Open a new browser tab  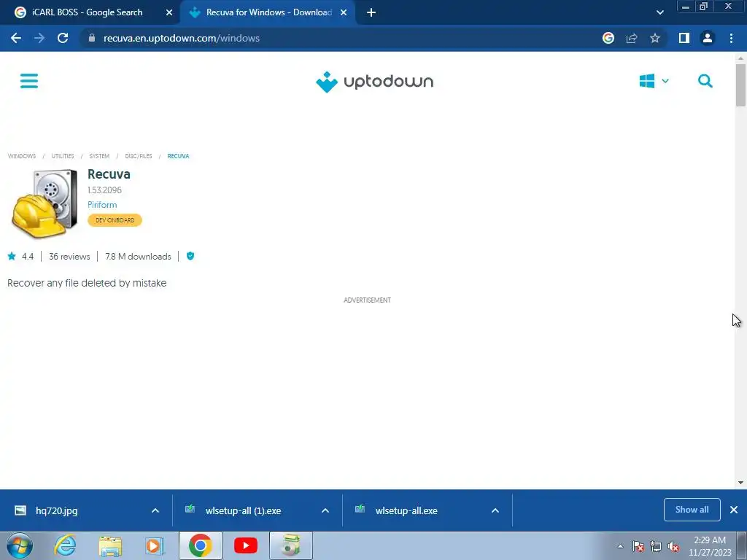(371, 13)
